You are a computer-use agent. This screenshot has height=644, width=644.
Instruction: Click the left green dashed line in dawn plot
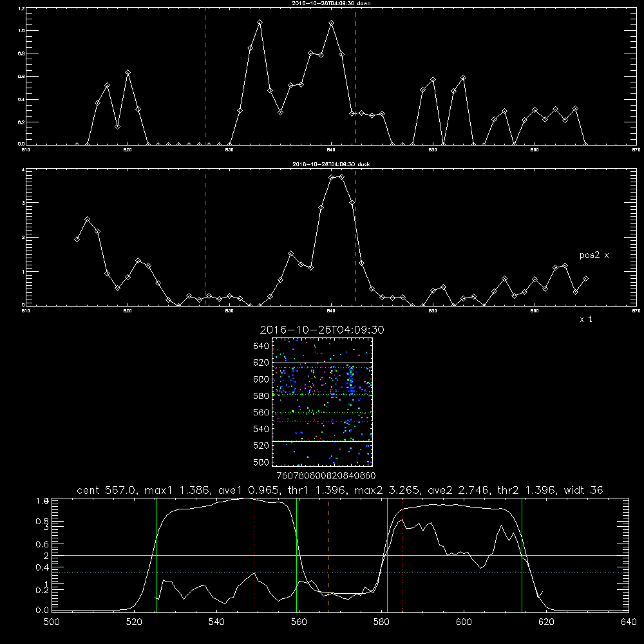click(205, 76)
